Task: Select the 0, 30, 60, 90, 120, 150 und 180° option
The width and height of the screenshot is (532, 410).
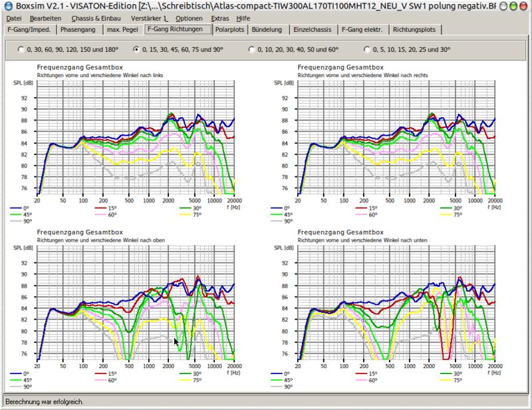Action: [21, 49]
